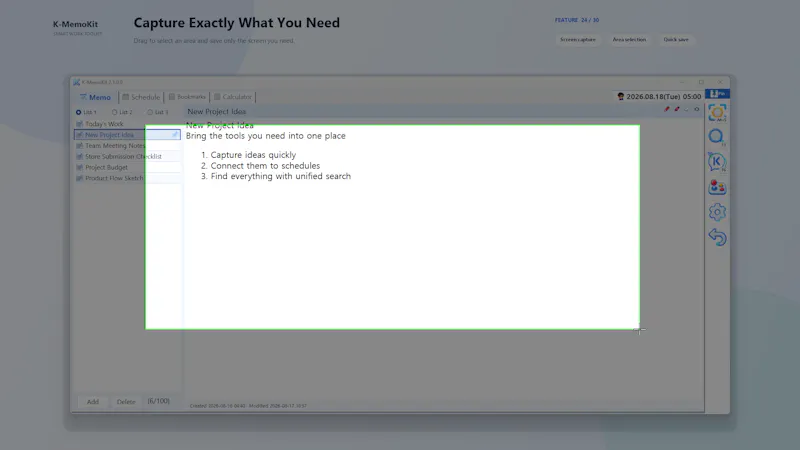The height and width of the screenshot is (450, 800).
Task: Click the Area selection tag
Action: coord(629,39)
